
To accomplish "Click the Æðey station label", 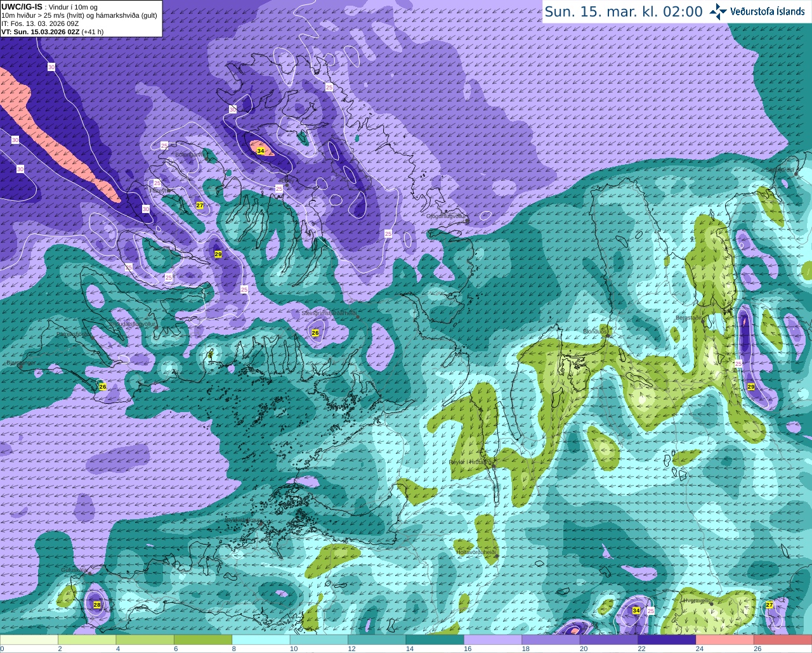I will [287, 179].
